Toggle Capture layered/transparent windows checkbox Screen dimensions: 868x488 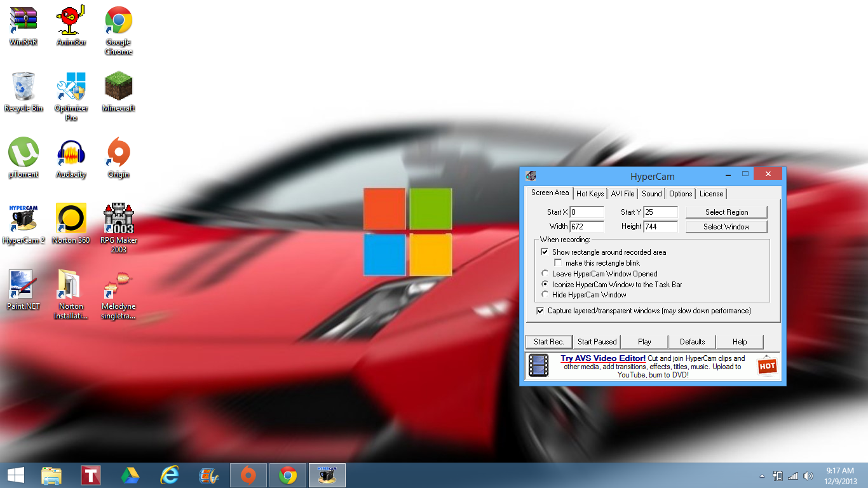540,311
